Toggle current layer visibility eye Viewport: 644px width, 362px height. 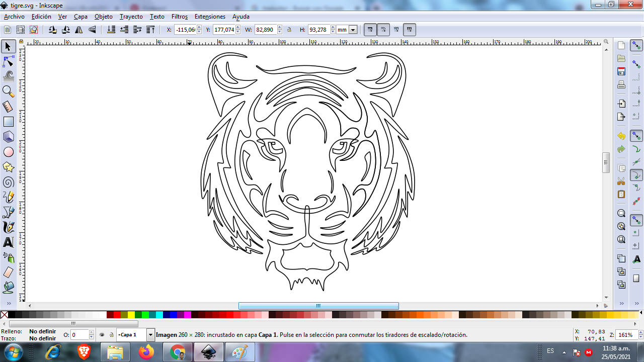coord(102,334)
